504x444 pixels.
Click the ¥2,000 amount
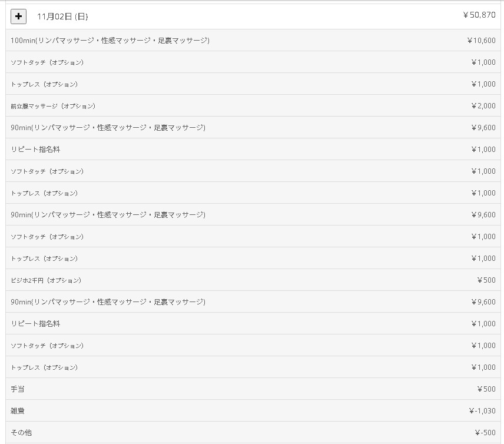pyautogui.click(x=483, y=106)
